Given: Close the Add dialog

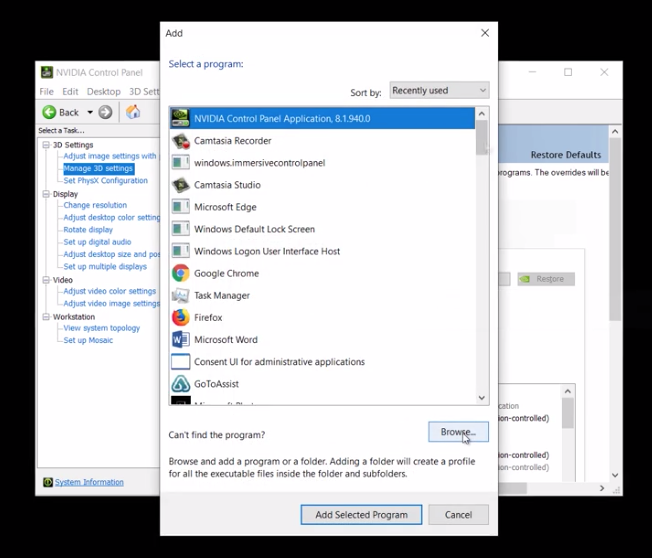Looking at the screenshot, I should 485,33.
